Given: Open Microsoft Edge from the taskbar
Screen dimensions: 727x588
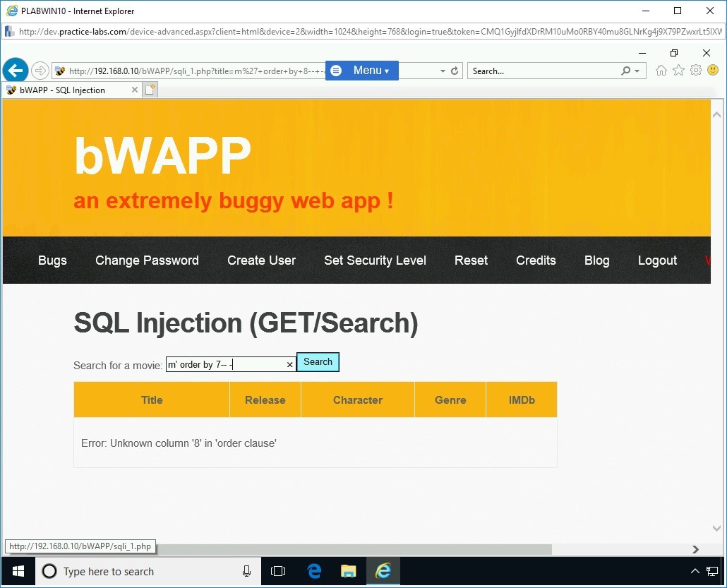Looking at the screenshot, I should [x=314, y=571].
